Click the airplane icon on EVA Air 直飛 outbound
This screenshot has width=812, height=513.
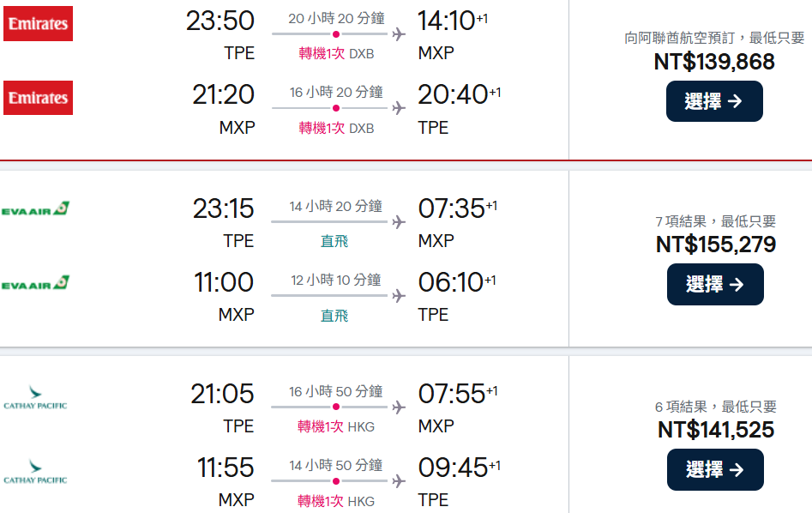[x=398, y=222]
